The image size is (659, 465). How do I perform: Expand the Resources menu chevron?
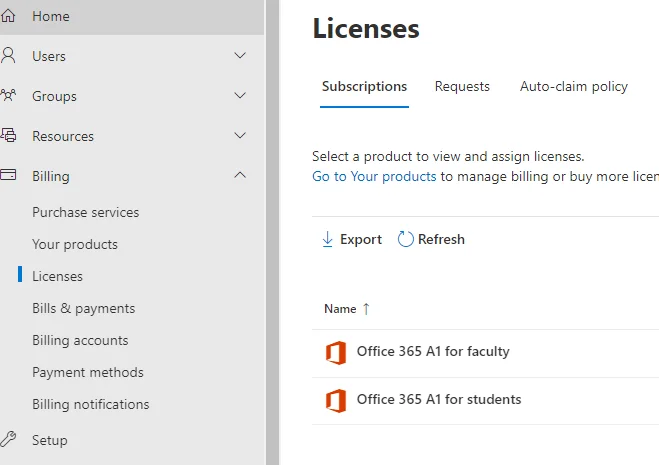click(240, 135)
